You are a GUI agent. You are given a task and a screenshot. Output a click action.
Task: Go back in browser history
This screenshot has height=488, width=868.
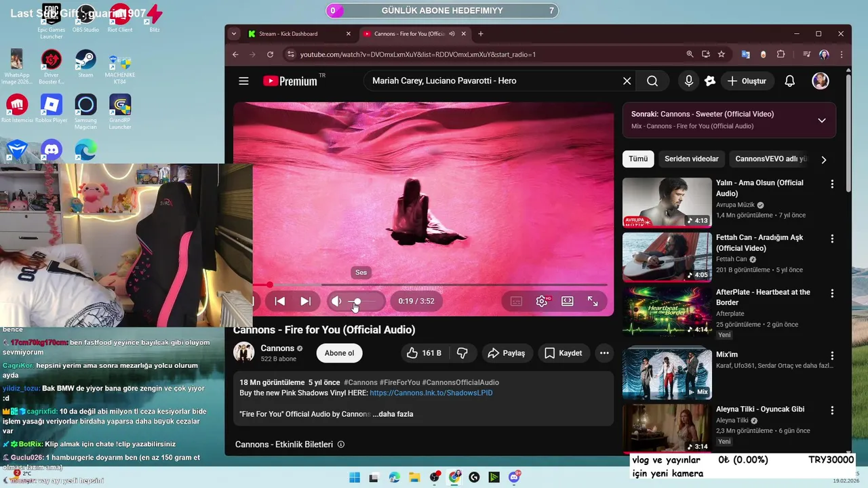[235, 54]
